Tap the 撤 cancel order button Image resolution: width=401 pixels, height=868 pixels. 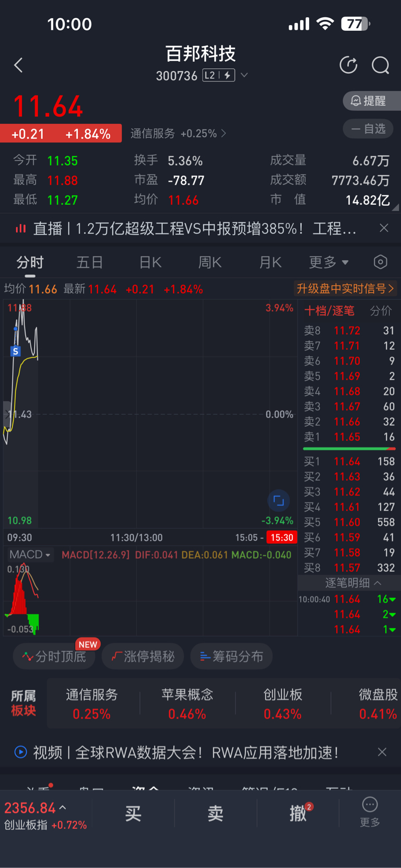(298, 813)
